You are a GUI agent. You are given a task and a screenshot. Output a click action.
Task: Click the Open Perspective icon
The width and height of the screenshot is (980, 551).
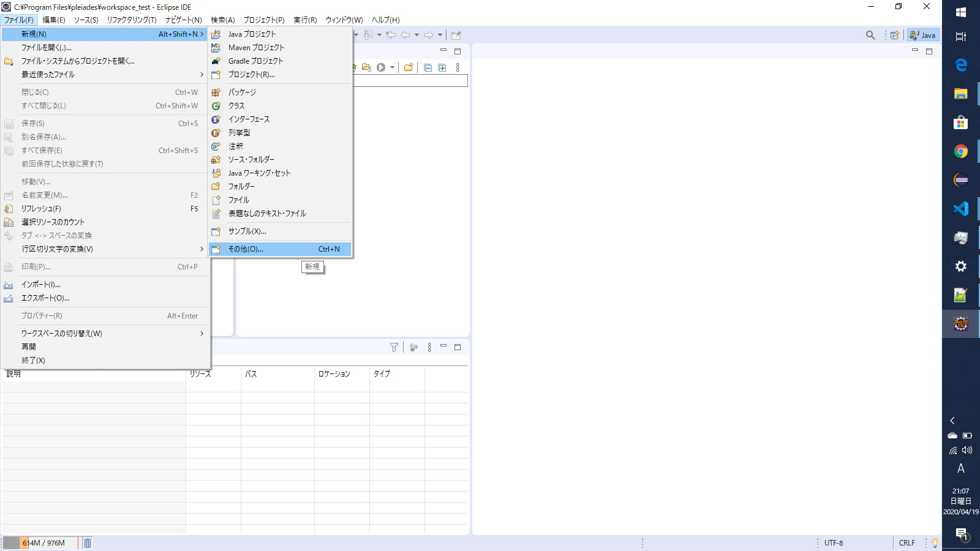pyautogui.click(x=895, y=36)
